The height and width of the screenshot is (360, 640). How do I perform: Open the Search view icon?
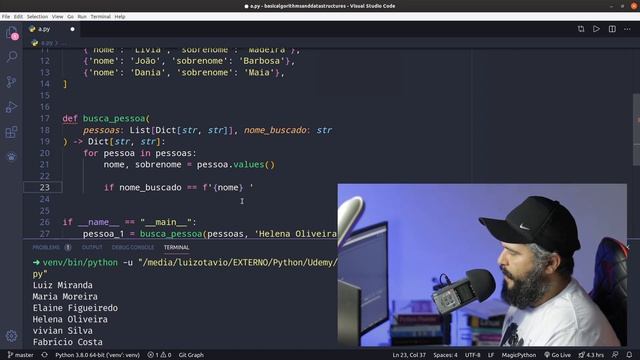pos(11,57)
